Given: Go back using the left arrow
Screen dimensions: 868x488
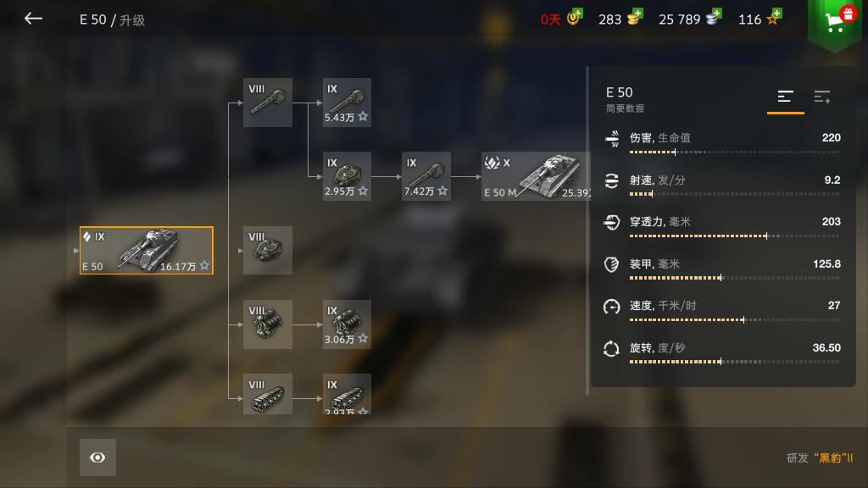Looking at the screenshot, I should click(33, 19).
